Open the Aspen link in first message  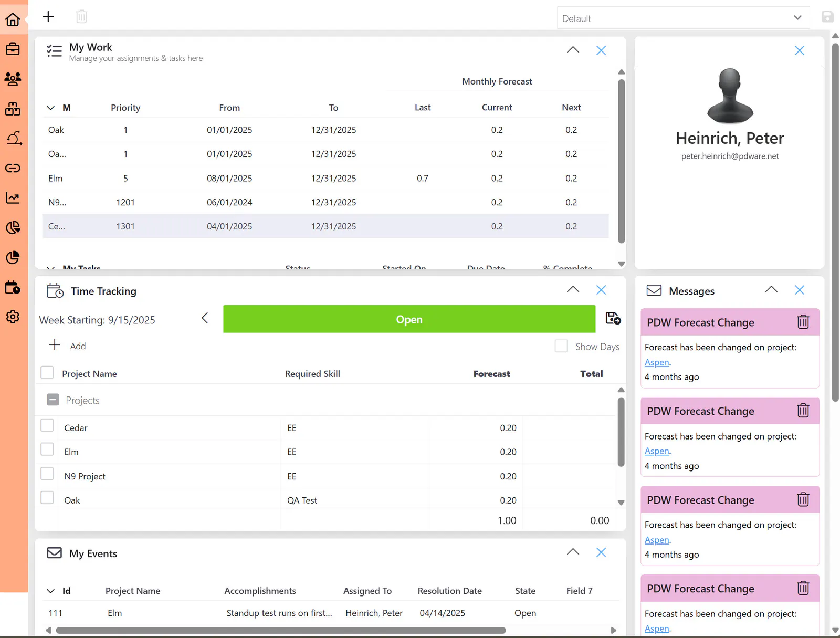(x=657, y=362)
